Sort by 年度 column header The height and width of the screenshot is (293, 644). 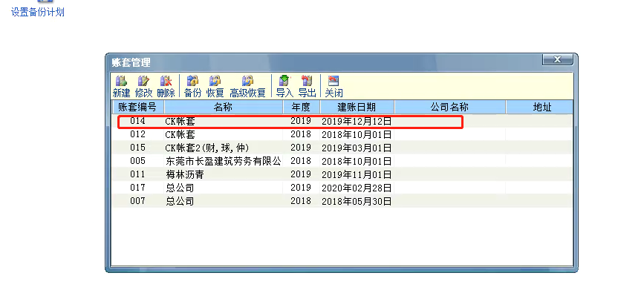click(302, 108)
